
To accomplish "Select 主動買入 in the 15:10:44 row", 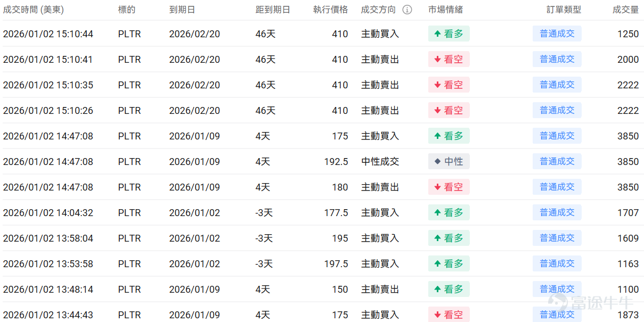I will tap(380, 34).
